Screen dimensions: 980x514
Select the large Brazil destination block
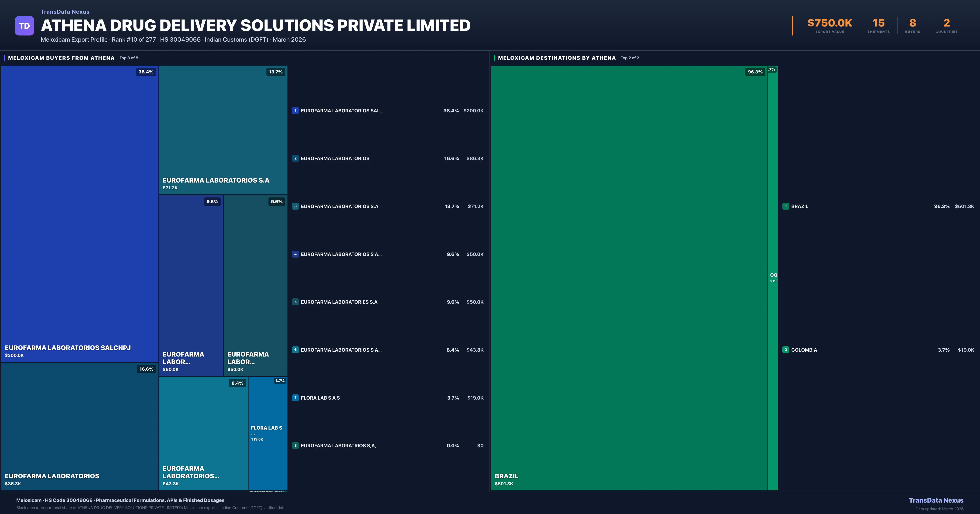coord(629,278)
